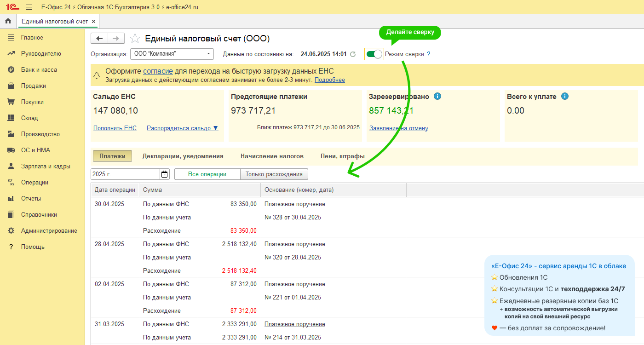Image resolution: width=644 pixels, height=345 pixels.
Task: Click the Основание (номер, дата) column header
Action: pos(333,190)
